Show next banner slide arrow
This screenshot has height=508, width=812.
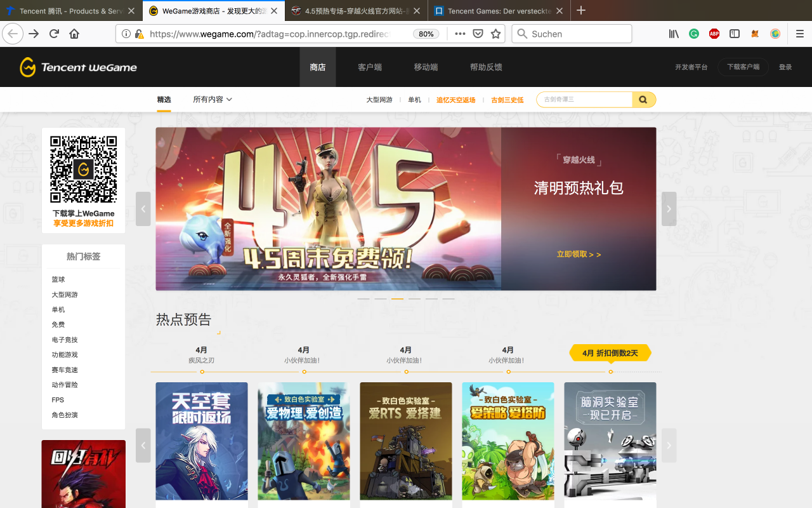point(669,209)
